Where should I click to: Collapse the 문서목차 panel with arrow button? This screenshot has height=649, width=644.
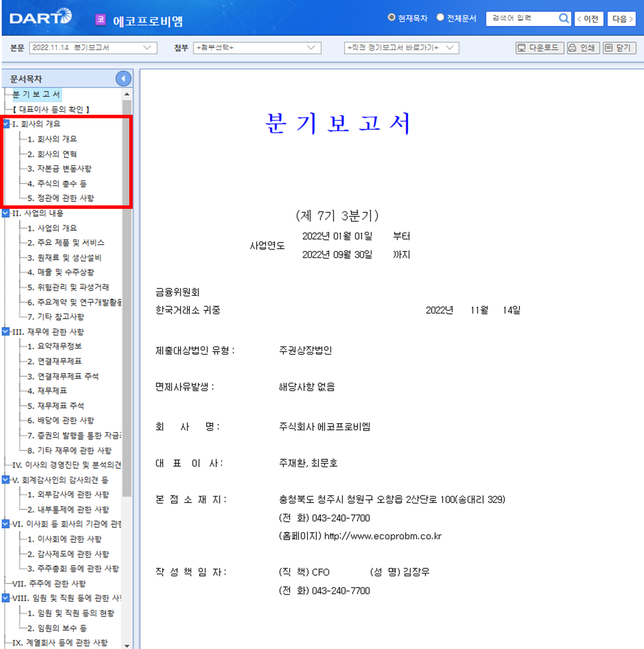pos(123,78)
